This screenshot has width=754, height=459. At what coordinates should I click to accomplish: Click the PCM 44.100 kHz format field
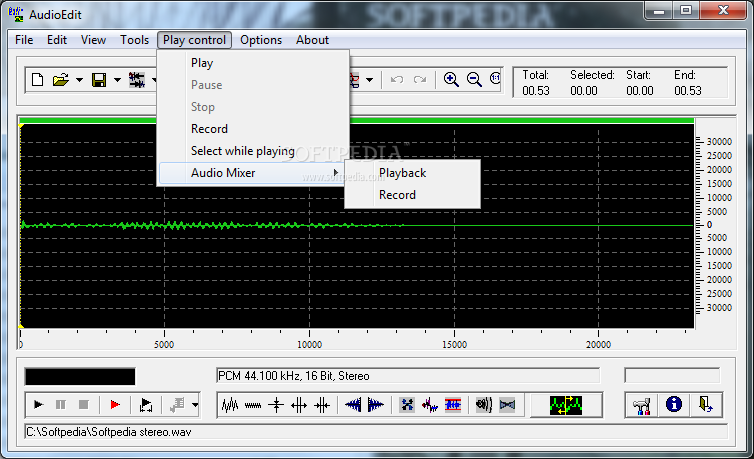coord(408,375)
